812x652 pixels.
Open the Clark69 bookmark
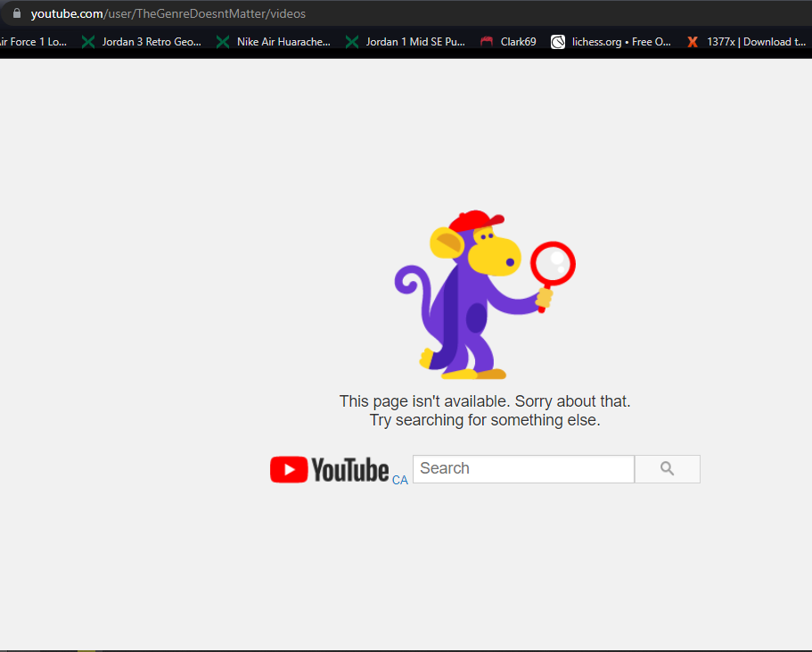[x=518, y=42]
